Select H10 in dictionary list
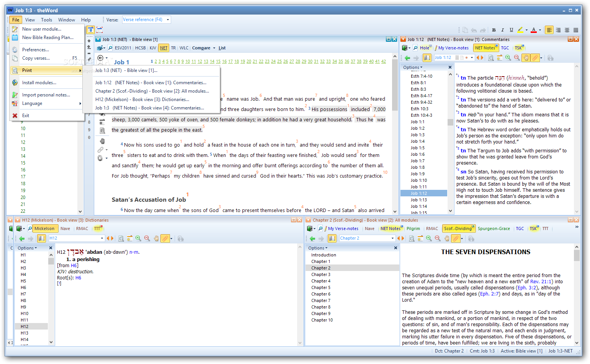590x364 pixels. pos(25,313)
